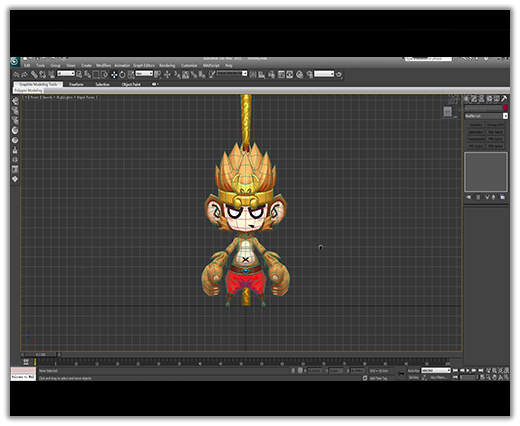This screenshot has width=520, height=426.
Task: Open the Modifiers menu
Action: tap(103, 65)
